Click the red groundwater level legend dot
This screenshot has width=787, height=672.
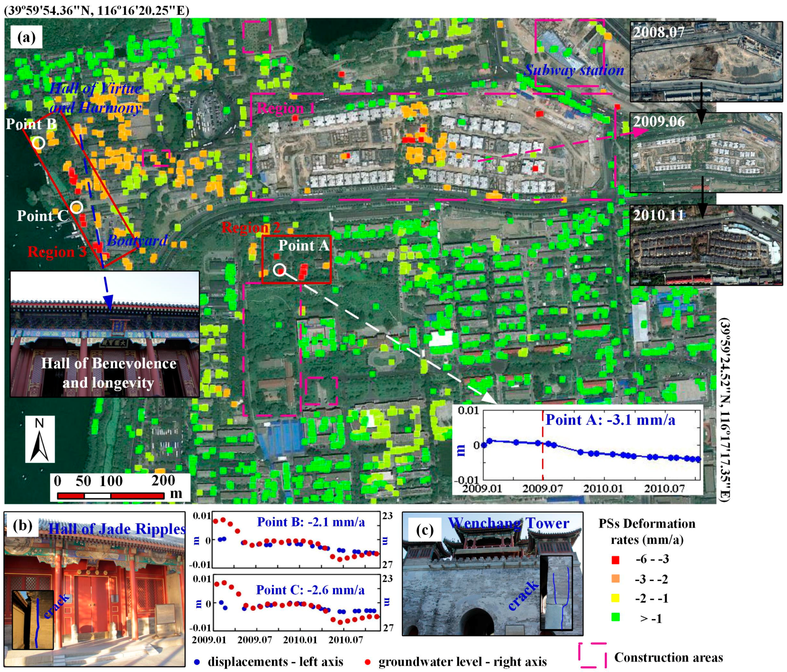(367, 662)
